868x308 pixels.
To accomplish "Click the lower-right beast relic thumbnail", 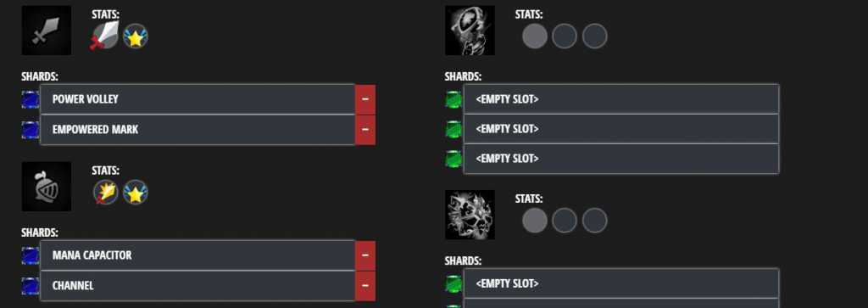I will click(x=470, y=215).
